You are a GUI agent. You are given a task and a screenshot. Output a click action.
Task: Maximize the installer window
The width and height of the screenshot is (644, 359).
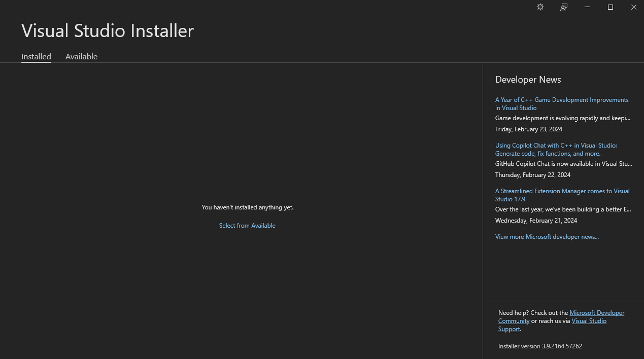(611, 7)
